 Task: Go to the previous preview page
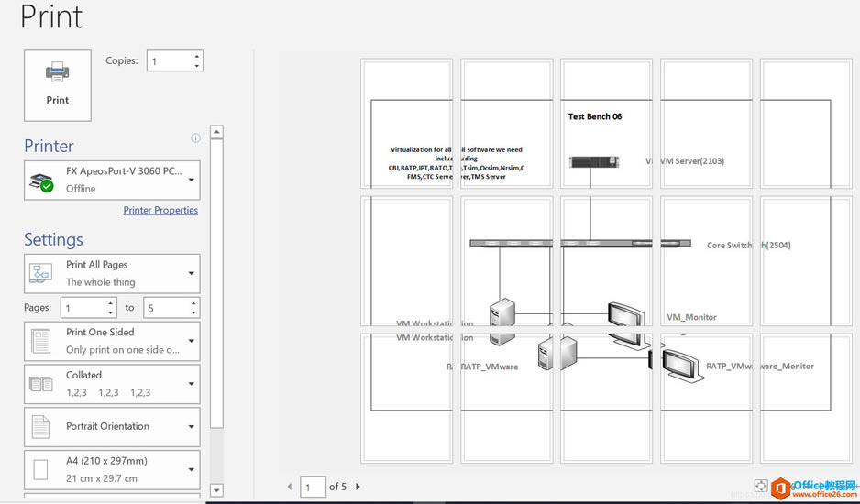pyautogui.click(x=291, y=487)
